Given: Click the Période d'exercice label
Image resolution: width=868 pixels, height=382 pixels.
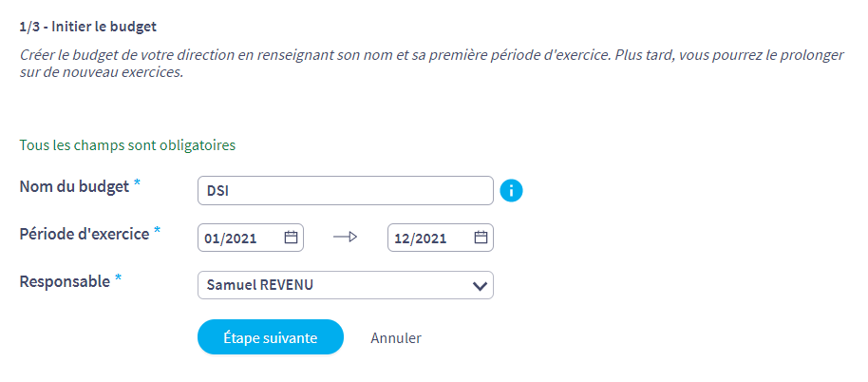Looking at the screenshot, I should coord(85,234).
